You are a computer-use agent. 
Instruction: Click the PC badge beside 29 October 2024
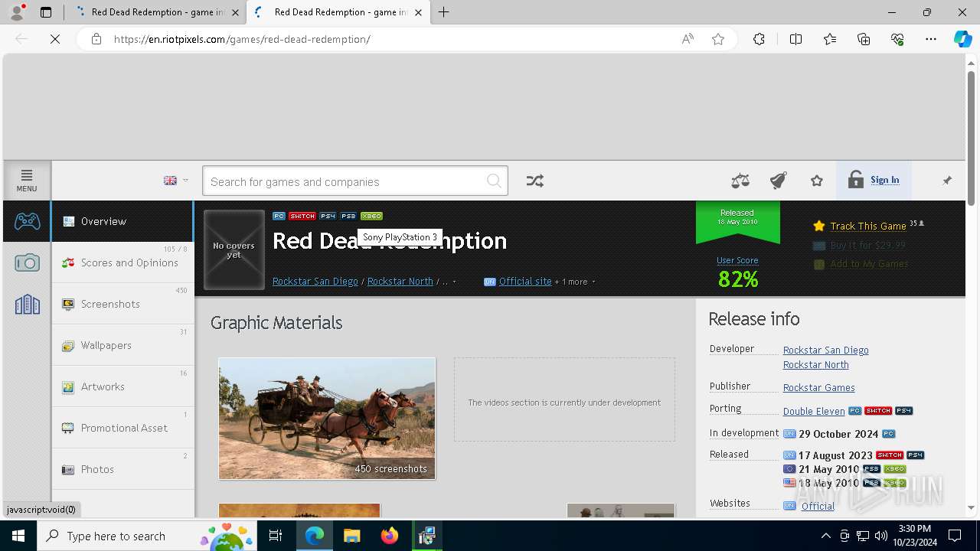888,434
